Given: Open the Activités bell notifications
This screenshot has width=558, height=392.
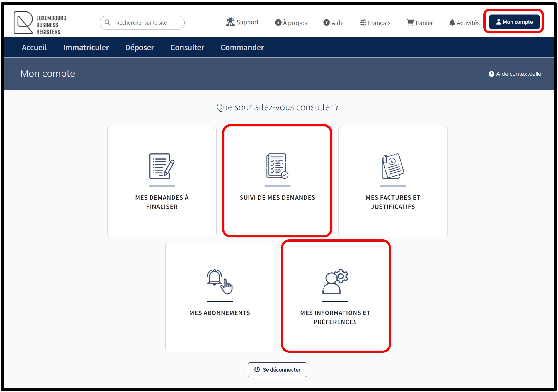Looking at the screenshot, I should [452, 23].
